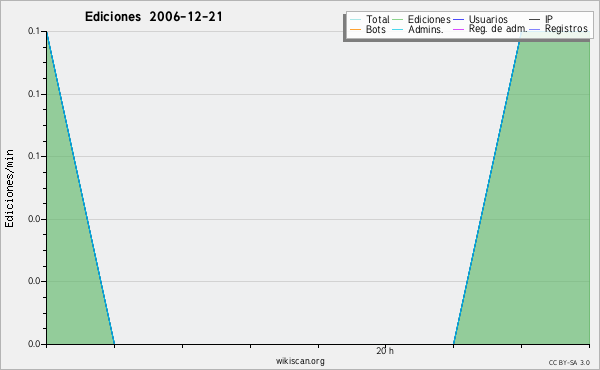
Task: Select the IP legend entry
Action: 541,19
